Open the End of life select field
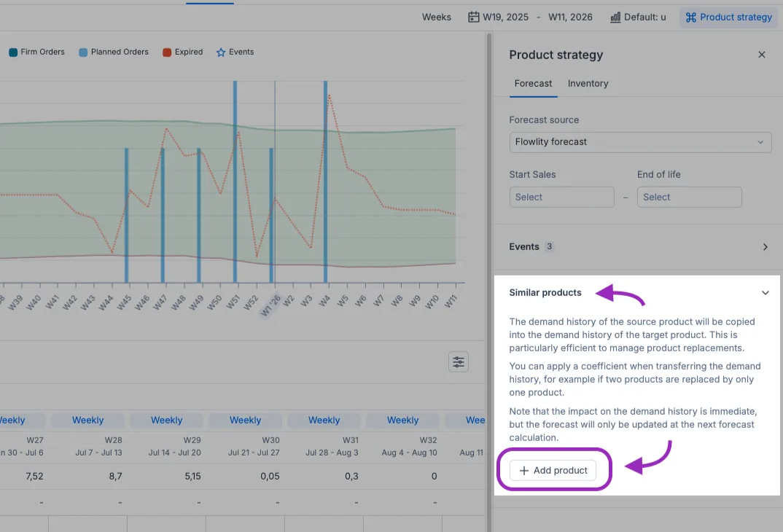783x532 pixels. click(x=689, y=197)
